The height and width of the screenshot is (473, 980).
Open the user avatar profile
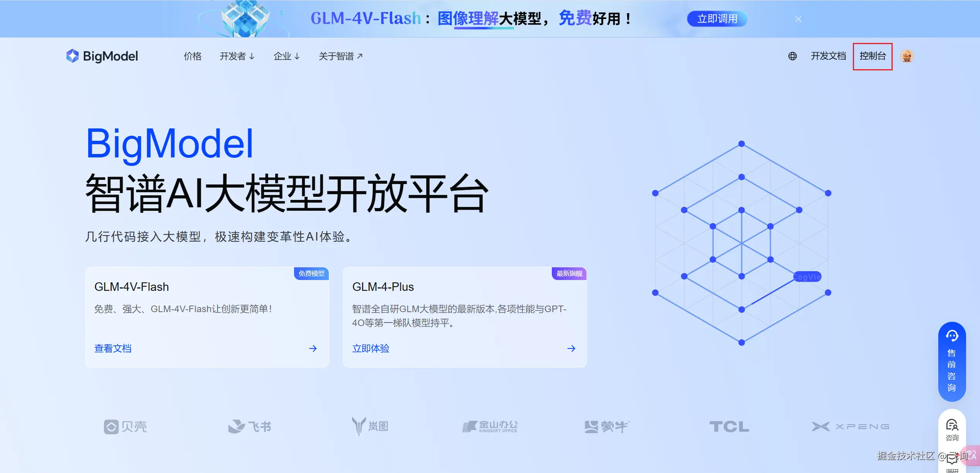point(907,56)
